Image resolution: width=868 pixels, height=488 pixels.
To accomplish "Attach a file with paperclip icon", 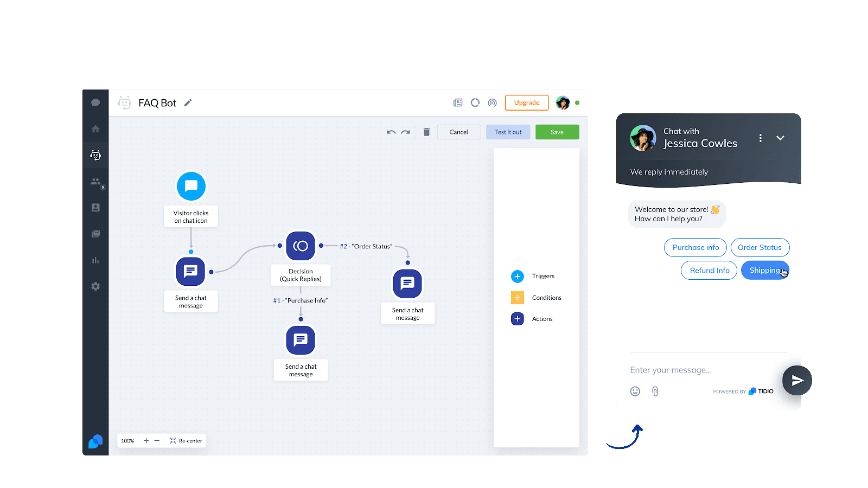I will [655, 391].
